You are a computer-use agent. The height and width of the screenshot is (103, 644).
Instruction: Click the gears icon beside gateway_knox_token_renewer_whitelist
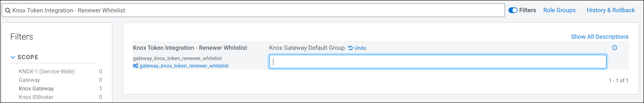(135, 66)
